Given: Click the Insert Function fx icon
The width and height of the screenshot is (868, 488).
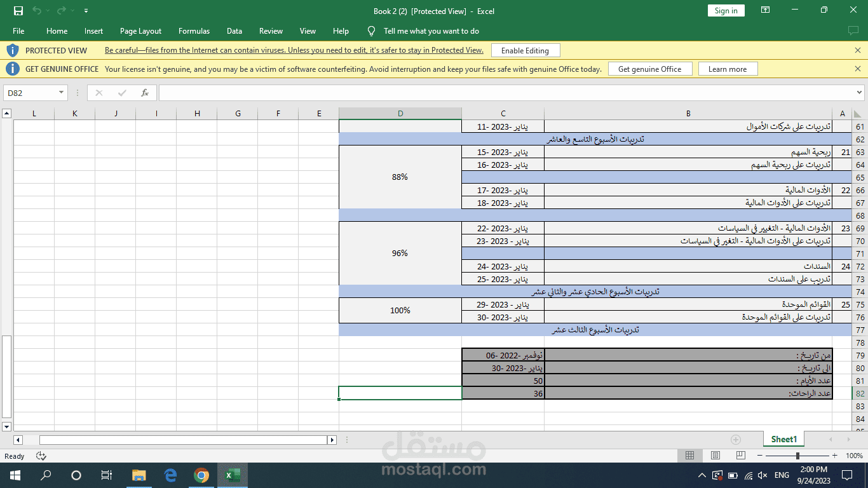Looking at the screenshot, I should click(x=145, y=93).
